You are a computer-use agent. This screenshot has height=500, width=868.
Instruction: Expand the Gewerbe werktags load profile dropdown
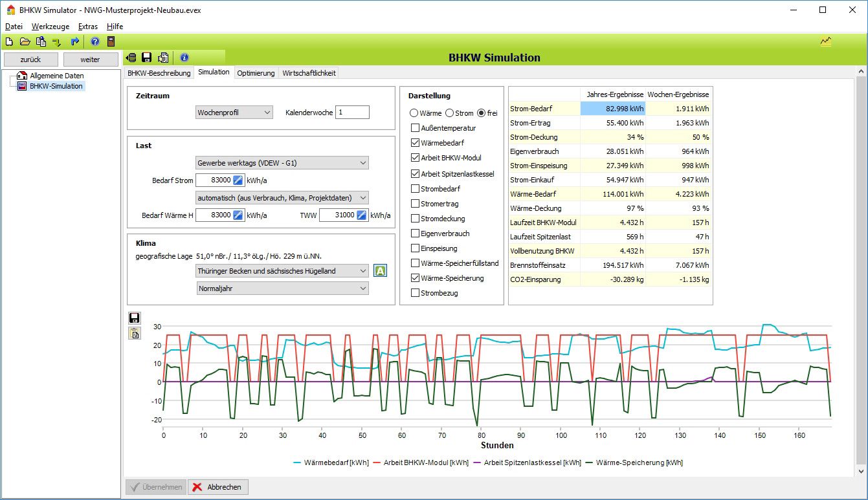coord(282,163)
